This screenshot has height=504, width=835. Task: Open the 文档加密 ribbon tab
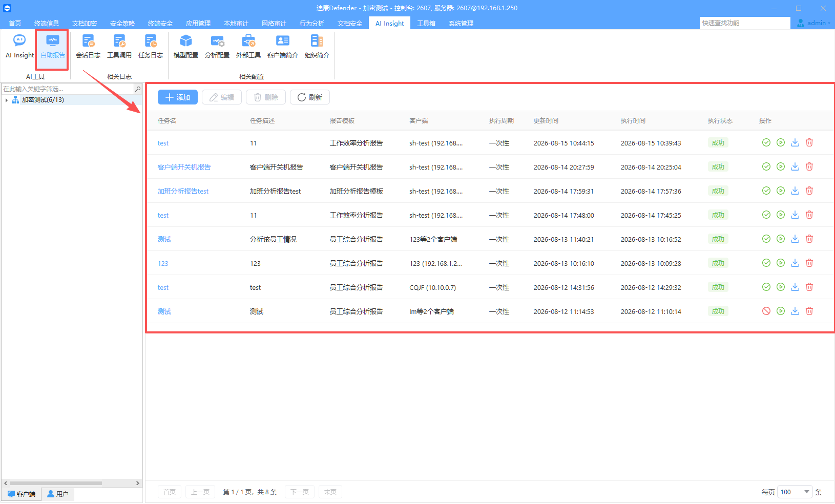tap(85, 24)
